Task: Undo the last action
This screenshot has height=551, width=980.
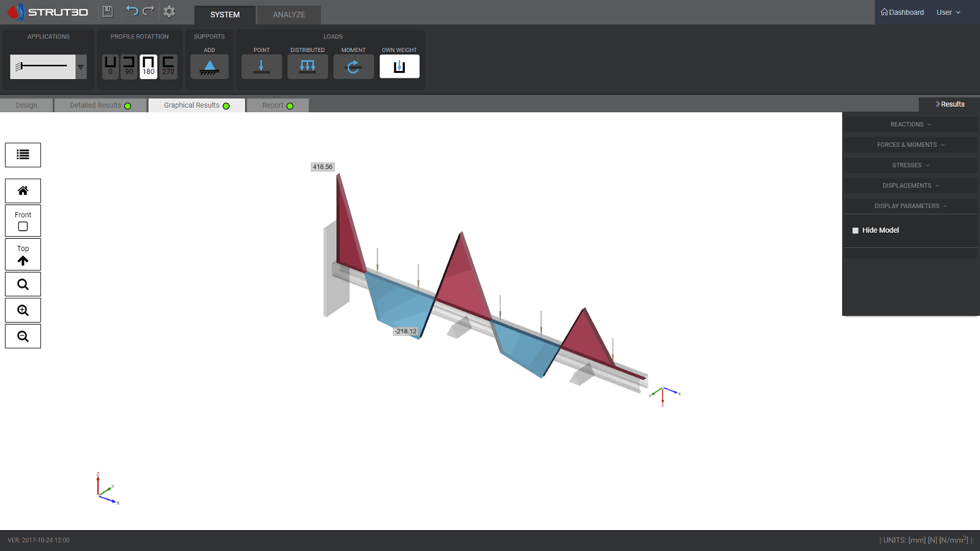Action: (132, 11)
